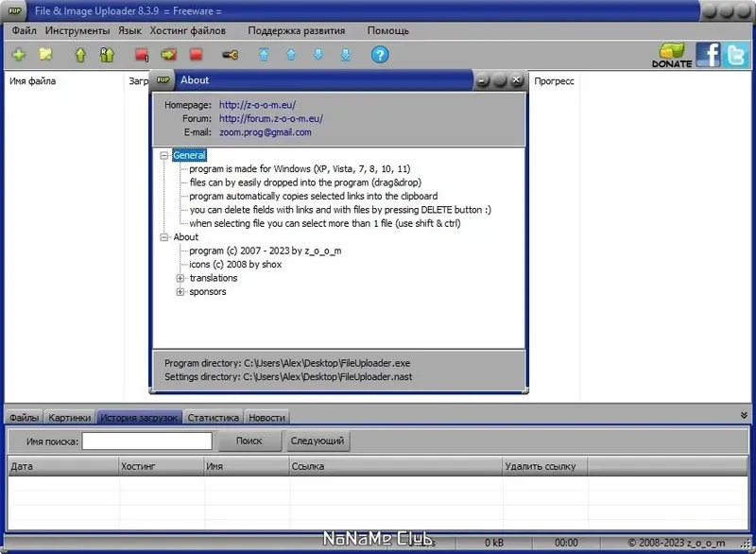Click the Удалить ссылку column header
The image size is (756, 554).
pos(545,466)
